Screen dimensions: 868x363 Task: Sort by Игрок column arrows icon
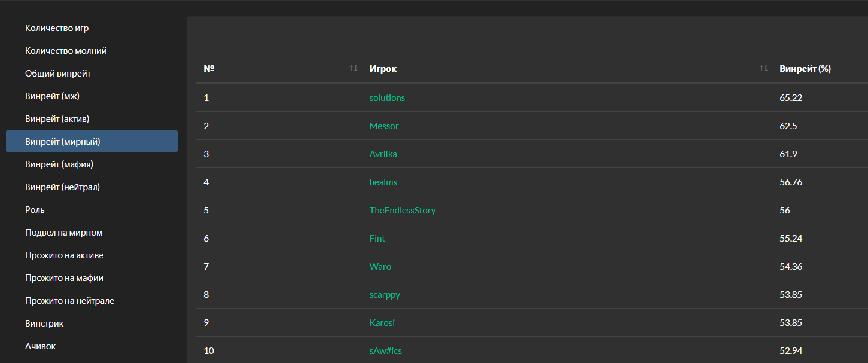coord(763,69)
